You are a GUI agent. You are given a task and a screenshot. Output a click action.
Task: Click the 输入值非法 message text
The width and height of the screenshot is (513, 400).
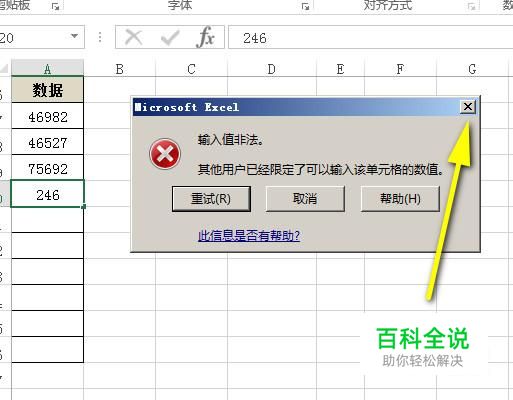pyautogui.click(x=231, y=140)
